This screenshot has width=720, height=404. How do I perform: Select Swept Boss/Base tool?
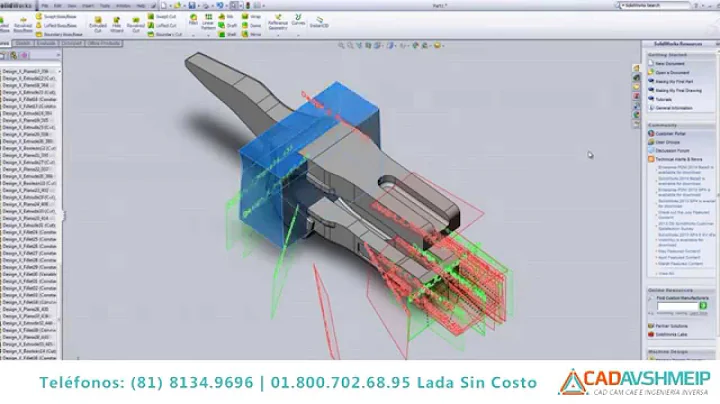(x=56, y=17)
